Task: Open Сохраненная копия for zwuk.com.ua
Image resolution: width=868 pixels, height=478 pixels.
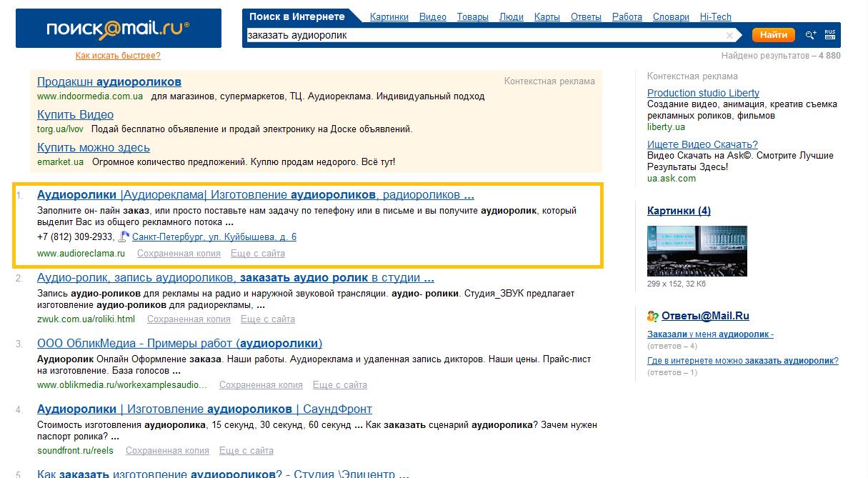Action: coord(189,319)
